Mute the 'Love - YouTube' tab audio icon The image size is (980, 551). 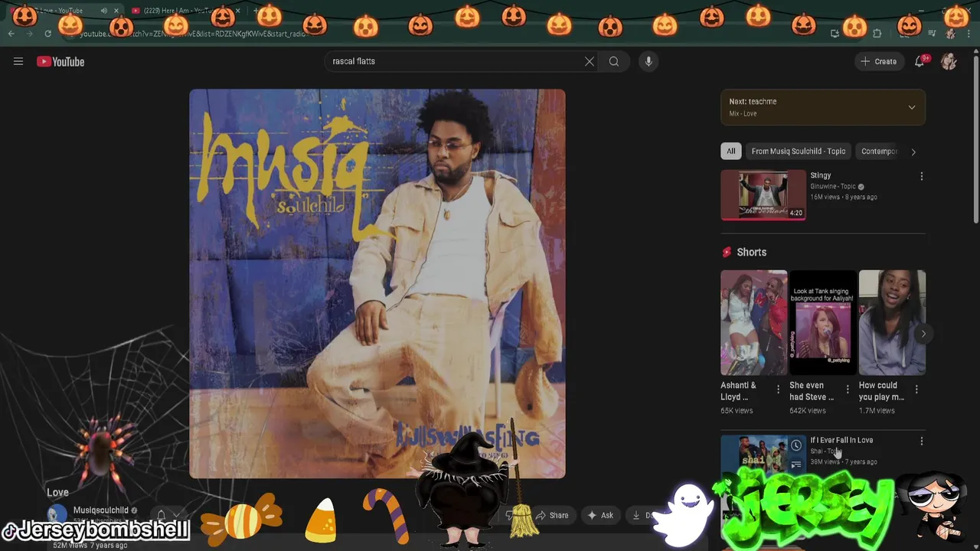[x=103, y=11]
